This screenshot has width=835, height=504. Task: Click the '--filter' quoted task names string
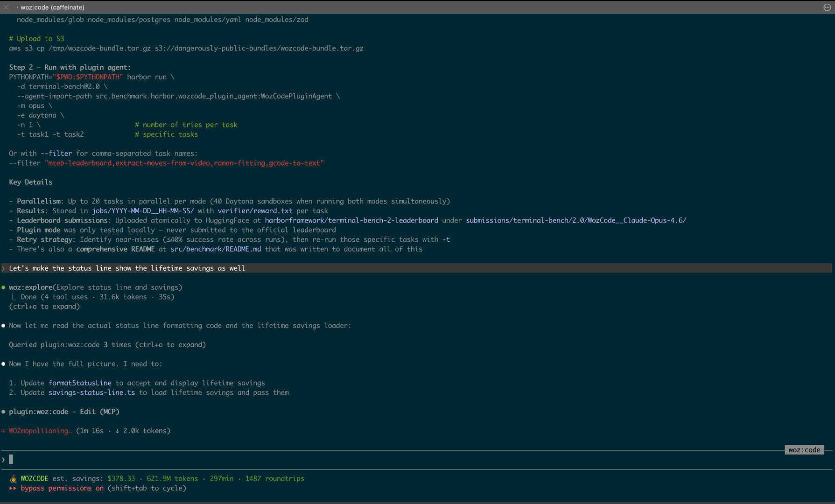[x=184, y=163]
